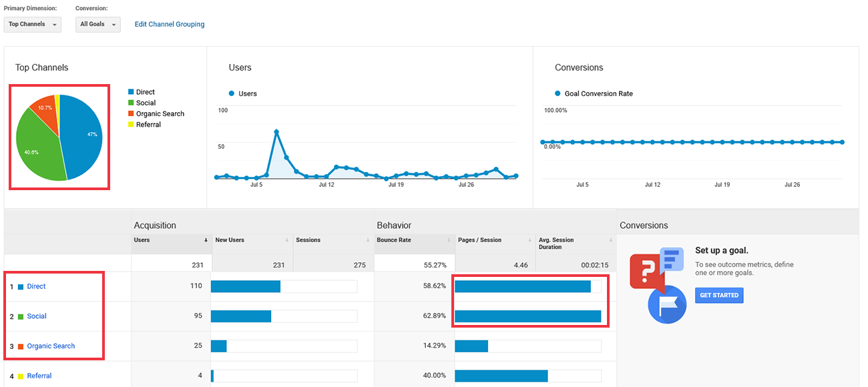Click the blue flag goal icon
Image resolution: width=868 pixels, height=387 pixels.
(x=667, y=305)
